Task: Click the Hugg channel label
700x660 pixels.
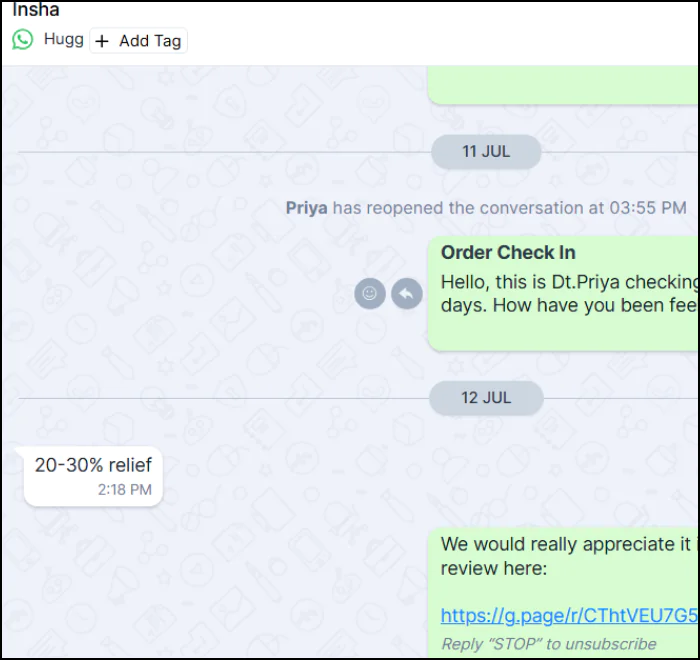Action: click(64, 39)
